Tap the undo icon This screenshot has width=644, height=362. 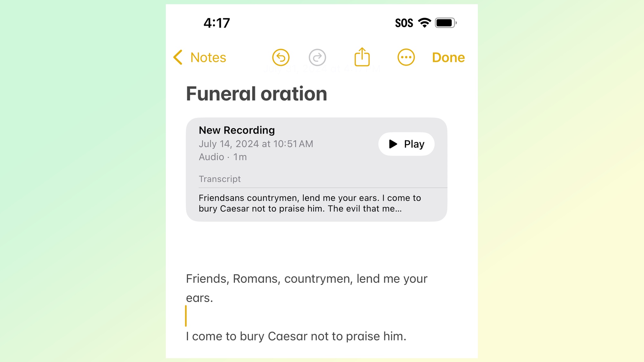point(280,58)
